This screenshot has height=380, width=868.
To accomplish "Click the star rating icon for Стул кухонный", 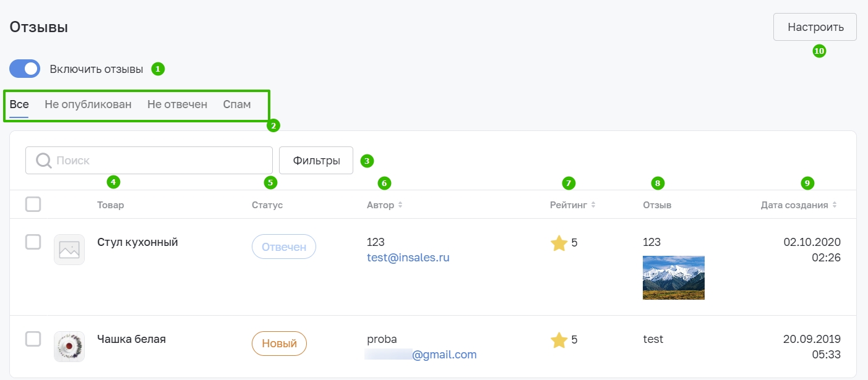I will coord(559,243).
